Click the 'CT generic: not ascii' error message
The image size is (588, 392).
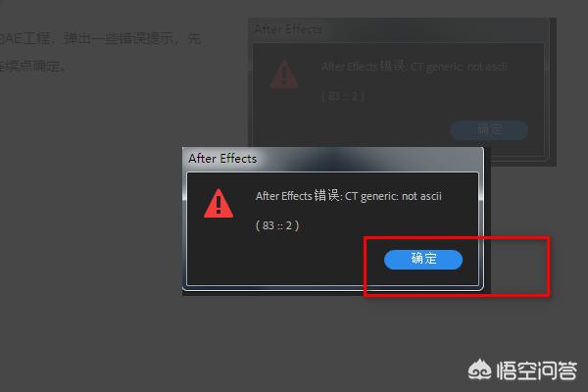(393, 196)
